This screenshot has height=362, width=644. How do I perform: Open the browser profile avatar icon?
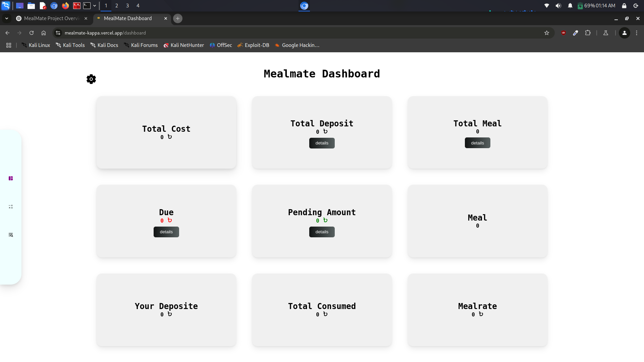pyautogui.click(x=625, y=33)
